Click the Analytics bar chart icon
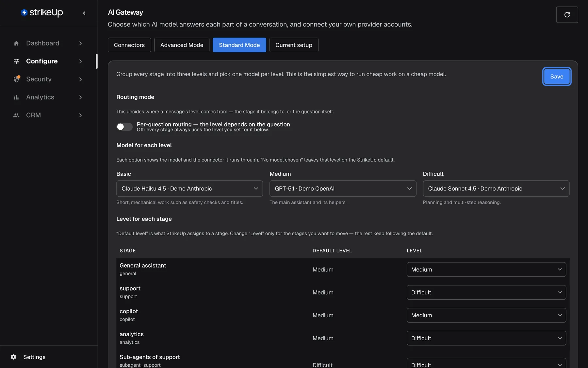This screenshot has height=368, width=588. point(16,97)
